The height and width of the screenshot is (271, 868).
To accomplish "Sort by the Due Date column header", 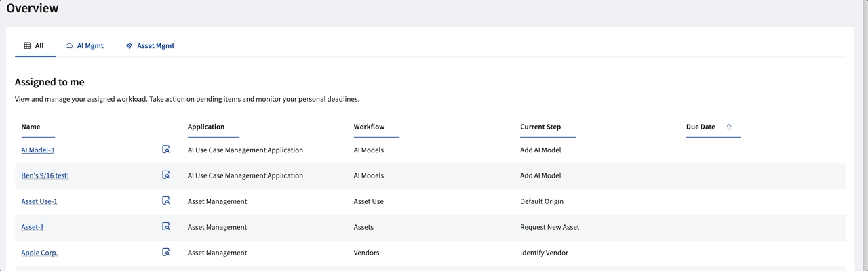I will 701,127.
